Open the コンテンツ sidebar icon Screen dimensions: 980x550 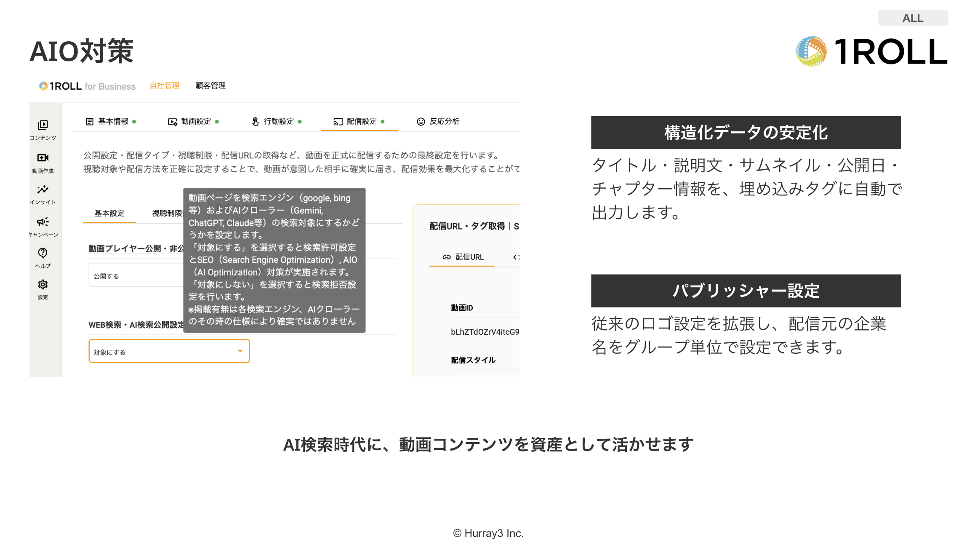coord(43,125)
